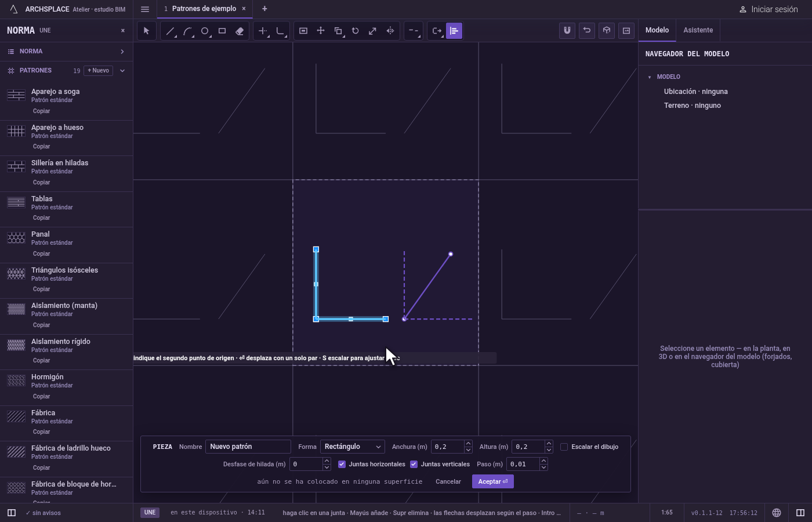
Task: Pick the scale (diagonal arrows) tool
Action: (373, 31)
